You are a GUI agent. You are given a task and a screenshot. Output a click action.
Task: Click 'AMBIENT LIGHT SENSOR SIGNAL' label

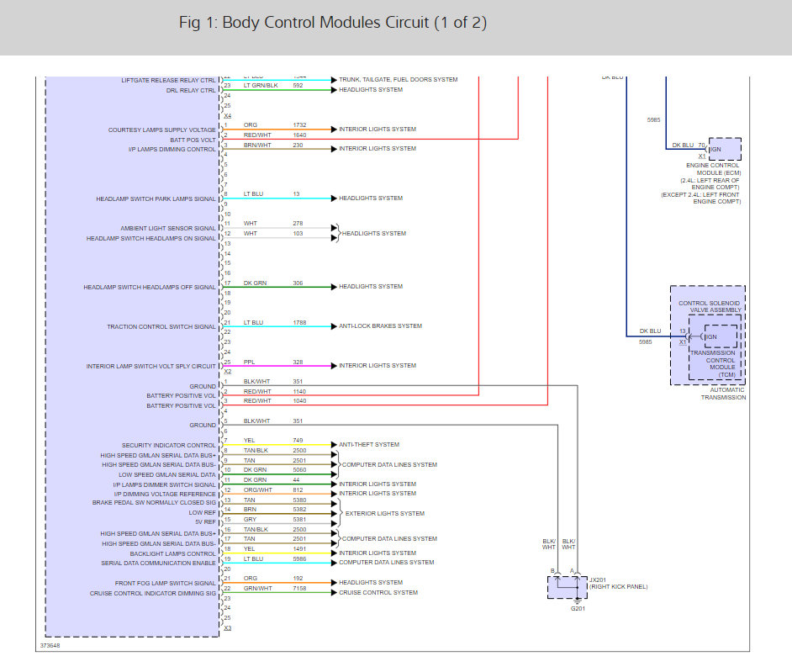coord(167,229)
